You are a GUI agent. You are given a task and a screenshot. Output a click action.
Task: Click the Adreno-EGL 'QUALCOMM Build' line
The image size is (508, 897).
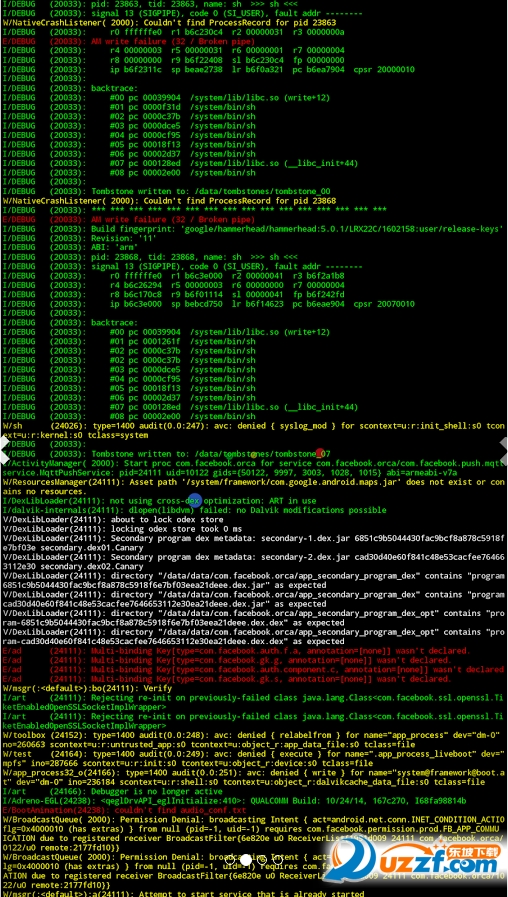234,801
